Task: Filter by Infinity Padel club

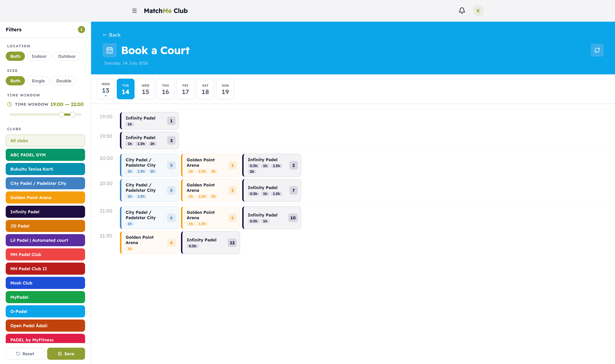Action: 45,212
